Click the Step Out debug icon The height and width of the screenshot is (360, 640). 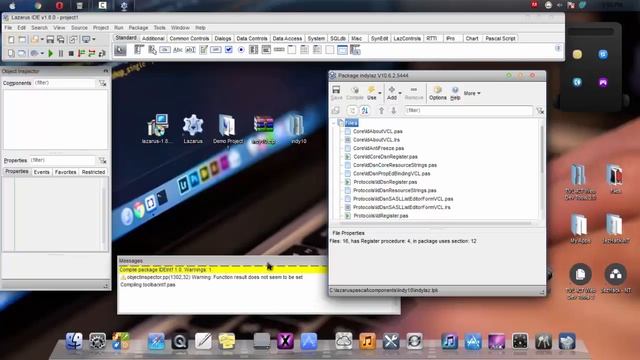(102, 53)
